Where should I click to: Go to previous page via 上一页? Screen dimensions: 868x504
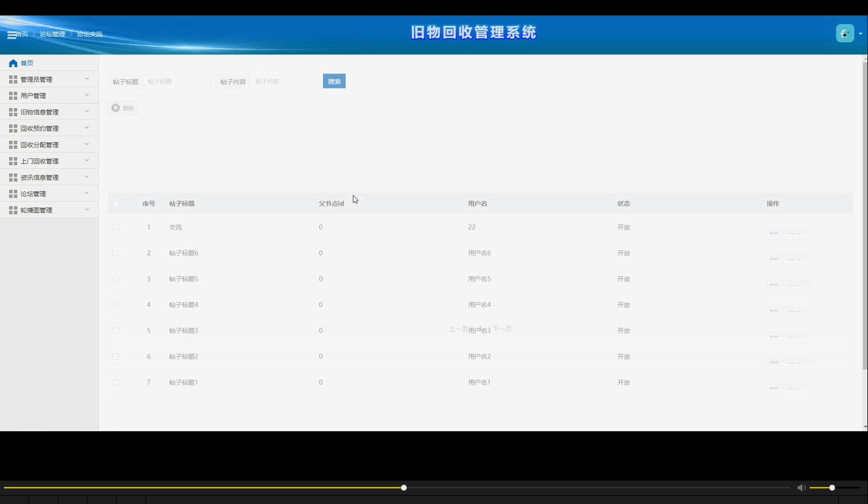[459, 329]
